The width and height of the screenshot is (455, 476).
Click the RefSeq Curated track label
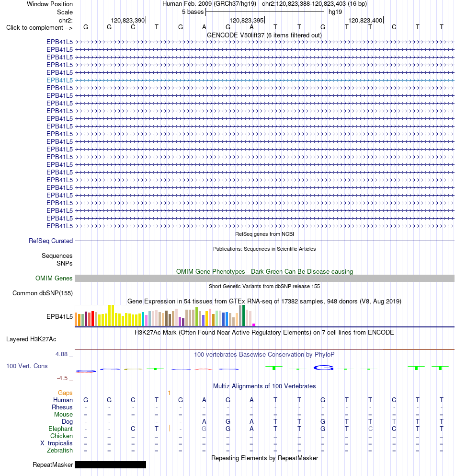click(x=51, y=241)
